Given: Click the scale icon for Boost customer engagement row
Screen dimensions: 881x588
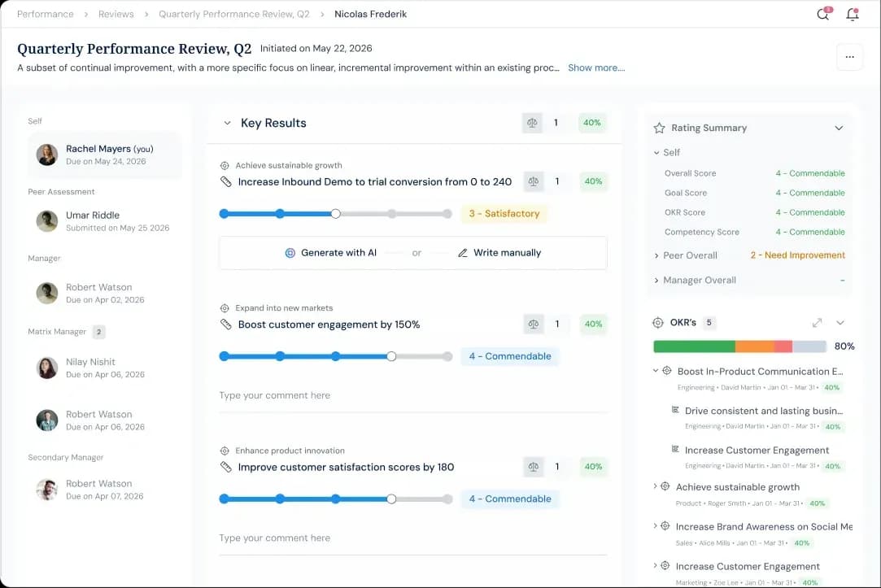Looking at the screenshot, I should pos(533,324).
